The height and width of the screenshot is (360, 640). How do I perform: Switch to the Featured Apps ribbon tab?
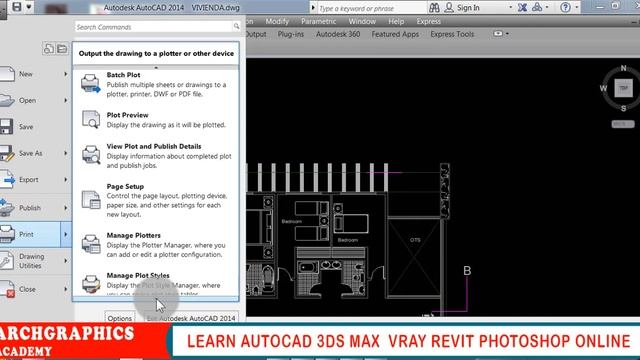coord(395,34)
